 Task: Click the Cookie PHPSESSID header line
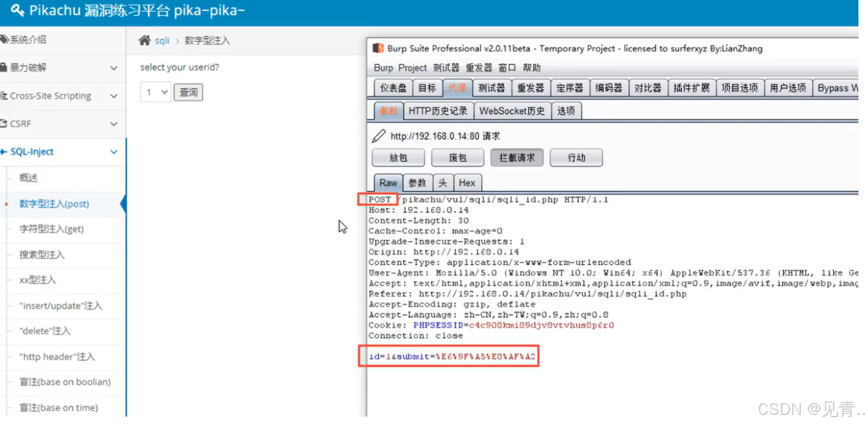coord(491,325)
